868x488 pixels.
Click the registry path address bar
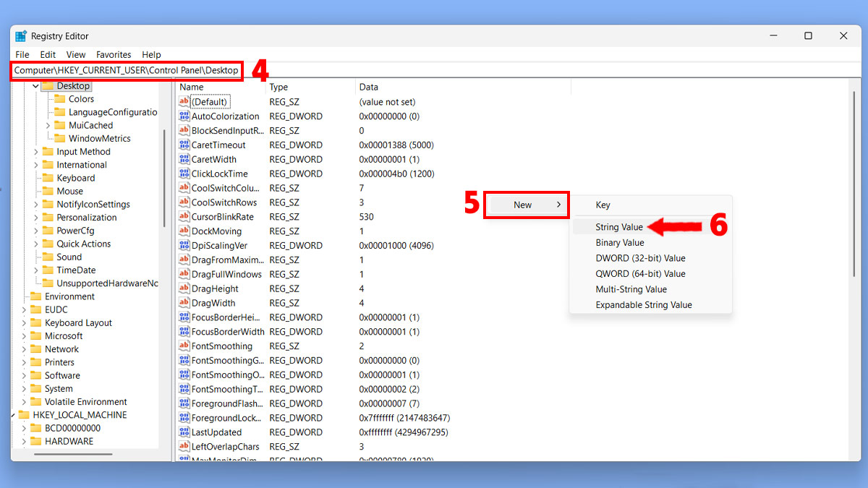click(434, 70)
